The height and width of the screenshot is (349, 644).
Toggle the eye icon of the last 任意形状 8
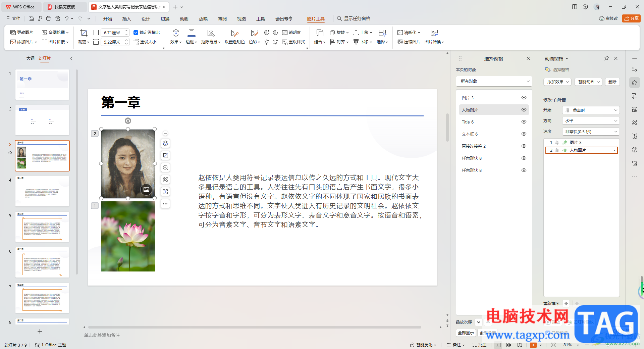click(524, 170)
